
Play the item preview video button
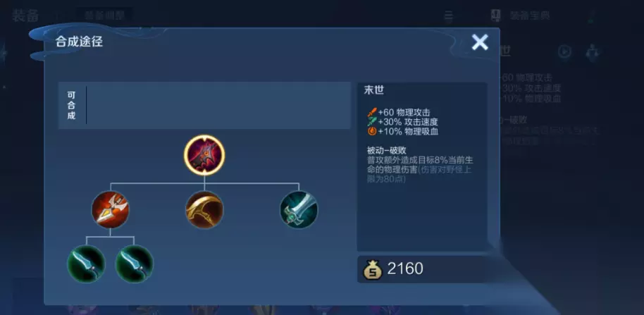tap(564, 51)
